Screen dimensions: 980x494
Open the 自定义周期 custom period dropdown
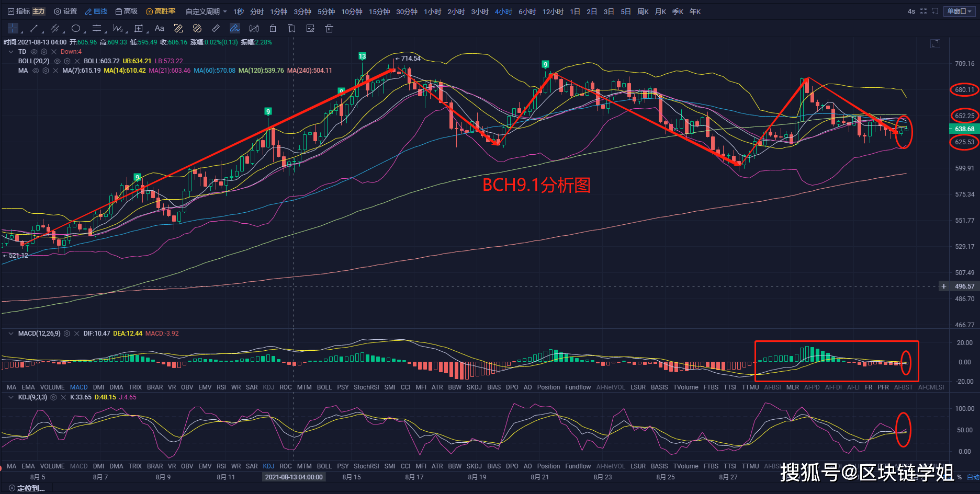click(x=206, y=12)
